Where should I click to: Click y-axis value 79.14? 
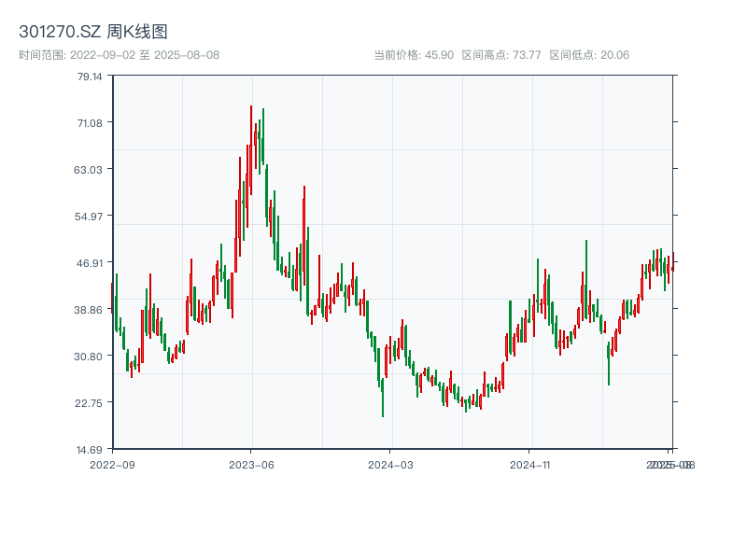point(90,77)
